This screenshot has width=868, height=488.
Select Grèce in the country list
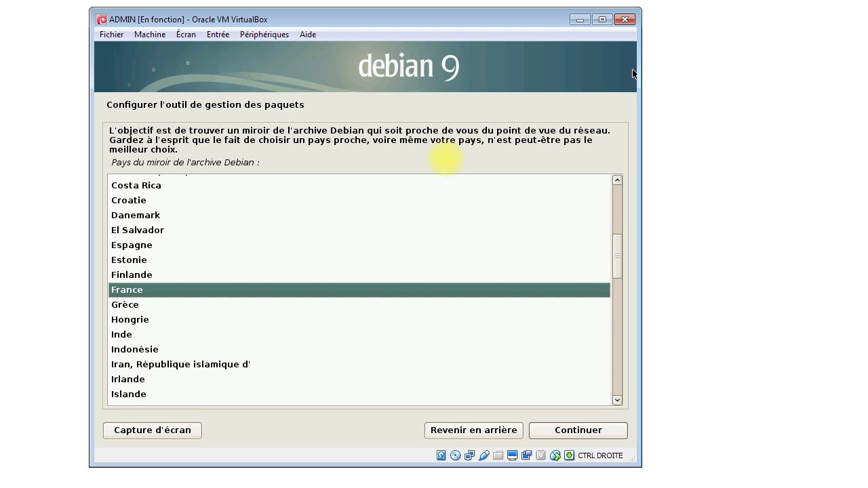tap(359, 304)
